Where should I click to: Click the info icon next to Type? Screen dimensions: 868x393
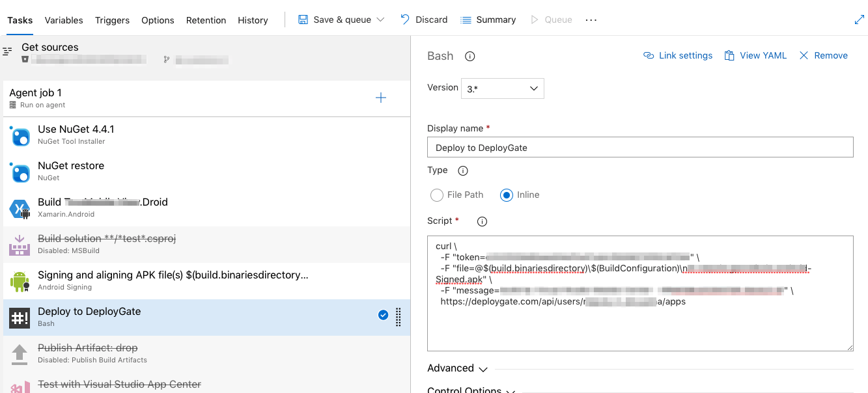coord(463,171)
